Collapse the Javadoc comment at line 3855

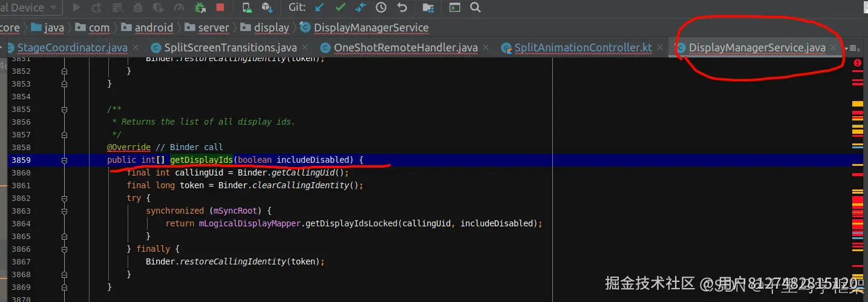click(64, 110)
